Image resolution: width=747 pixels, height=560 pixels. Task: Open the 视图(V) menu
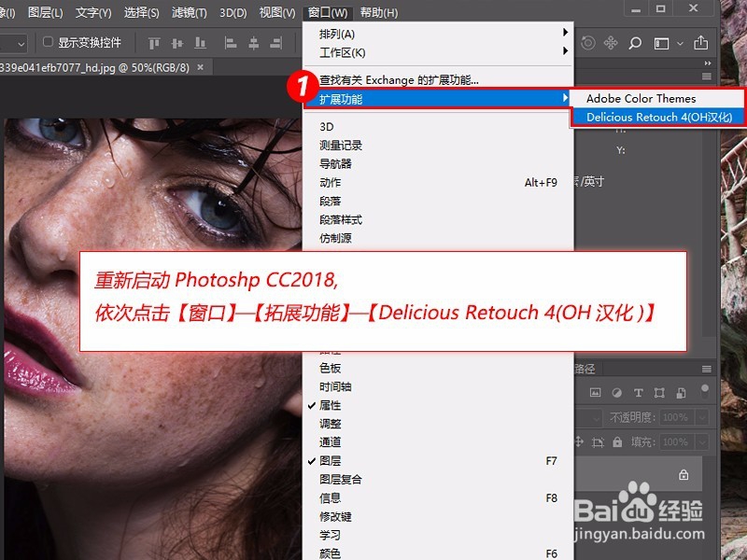pyautogui.click(x=277, y=12)
